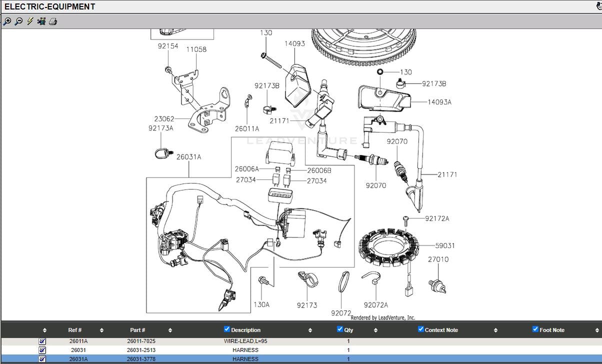This screenshot has height=364, width=602.
Task: Uncheck the Description column checkbox
Action: coord(227,329)
